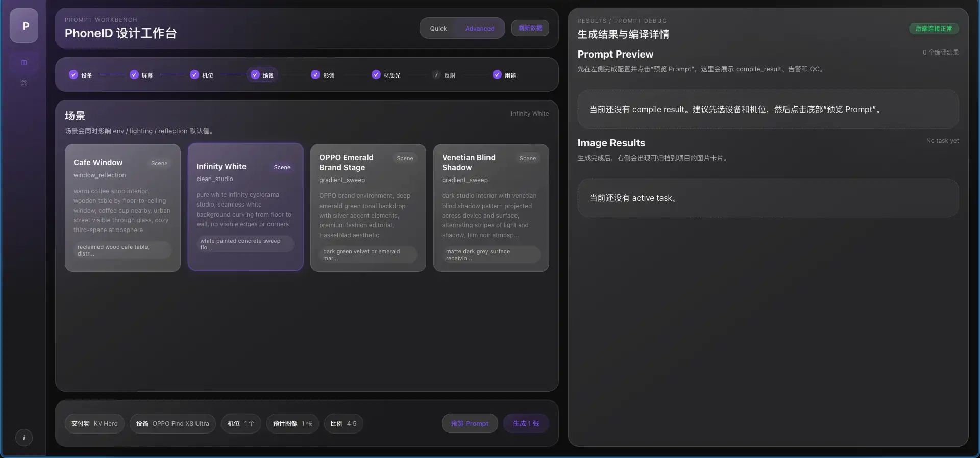Screen dimensions: 980x458
Task: Click the 后端连接正常 status badge
Action: click(934, 29)
